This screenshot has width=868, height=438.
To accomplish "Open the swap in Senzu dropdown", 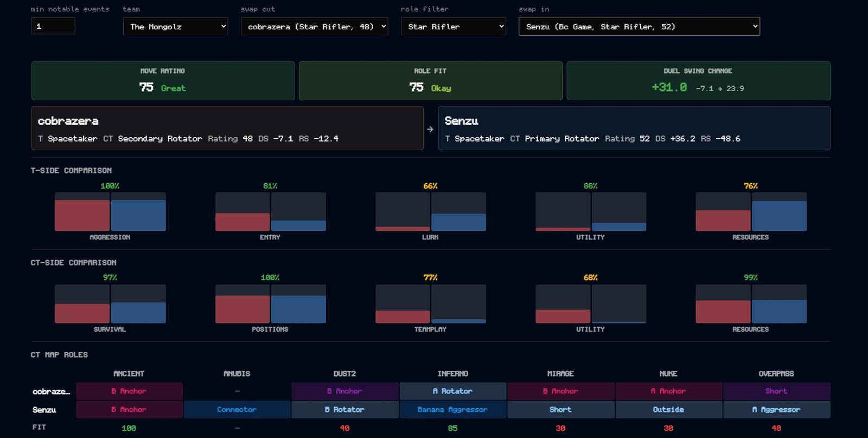I will tap(639, 26).
